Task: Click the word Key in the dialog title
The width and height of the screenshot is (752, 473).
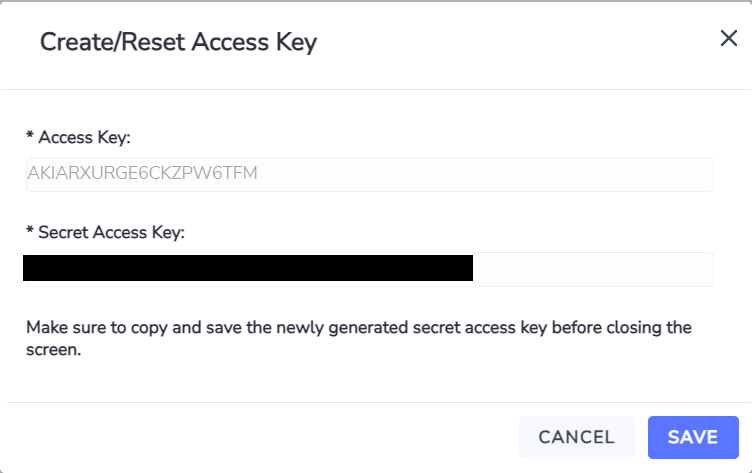Action: (296, 43)
